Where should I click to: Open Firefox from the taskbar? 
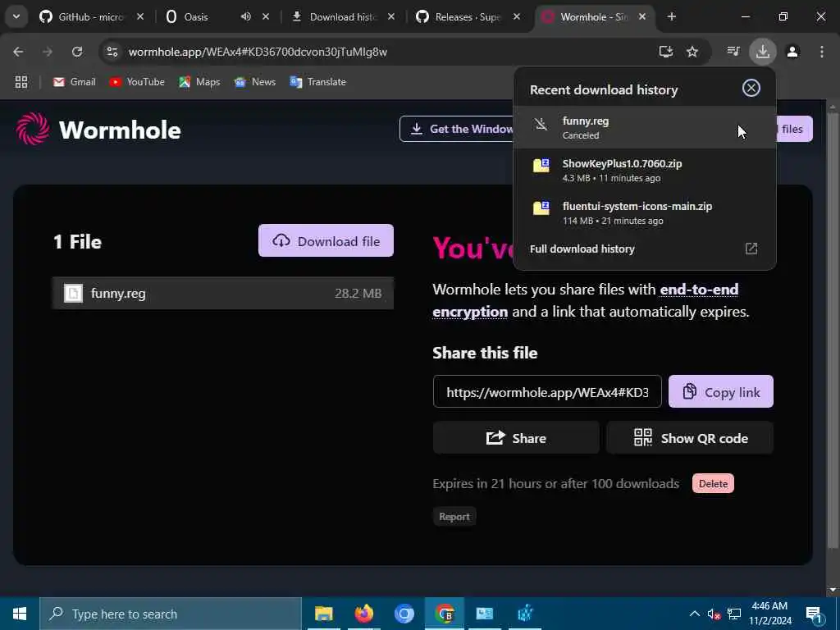click(363, 614)
